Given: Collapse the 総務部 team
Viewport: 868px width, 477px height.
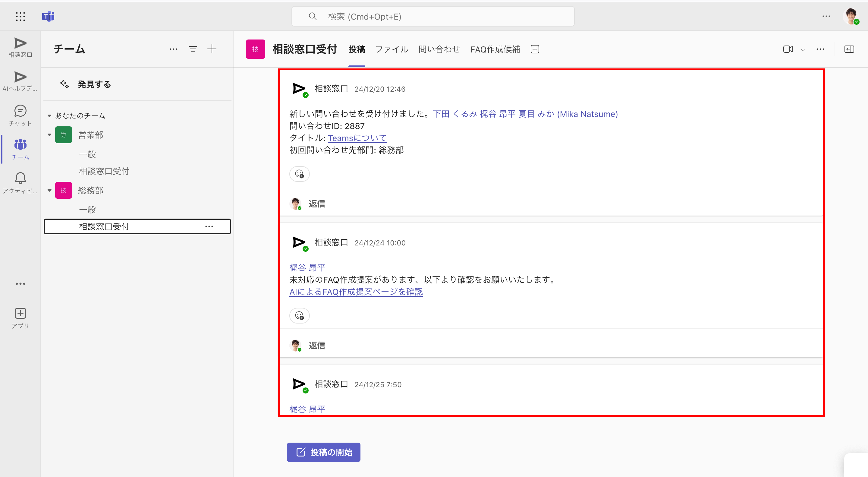Looking at the screenshot, I should pos(49,191).
